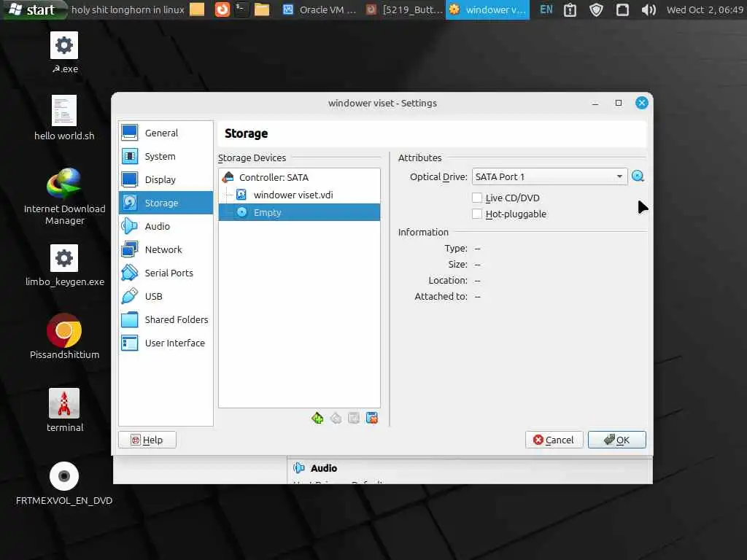747x560 pixels.
Task: Enable the Live CD/DVD checkbox
Action: pos(477,198)
